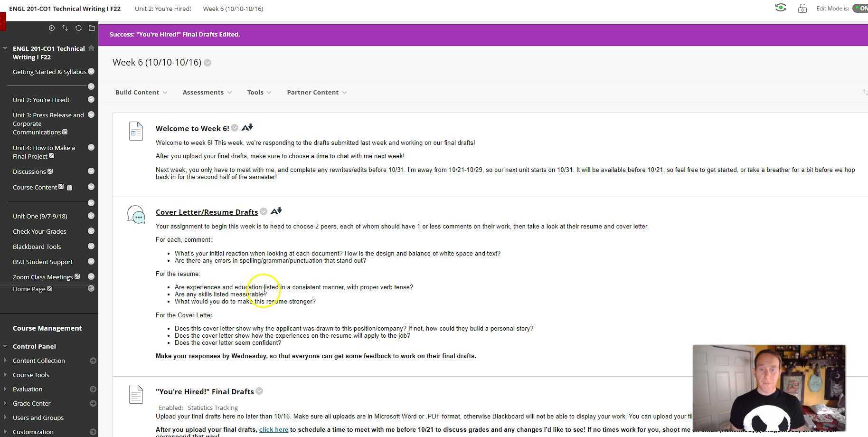Open Cover Letter/Resume Drafts forum link
Image resolution: width=868 pixels, height=437 pixels.
(207, 212)
